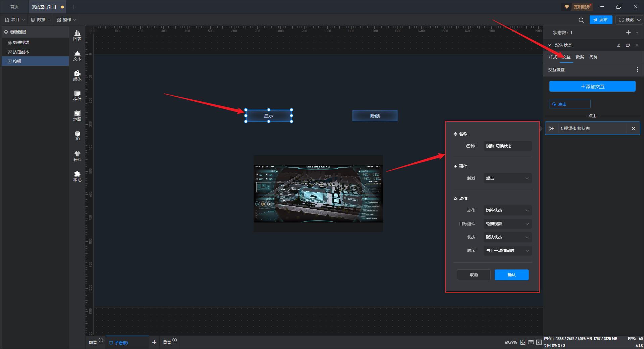Open the 目标组件 dropdown showing 轮播视频

(x=507, y=224)
